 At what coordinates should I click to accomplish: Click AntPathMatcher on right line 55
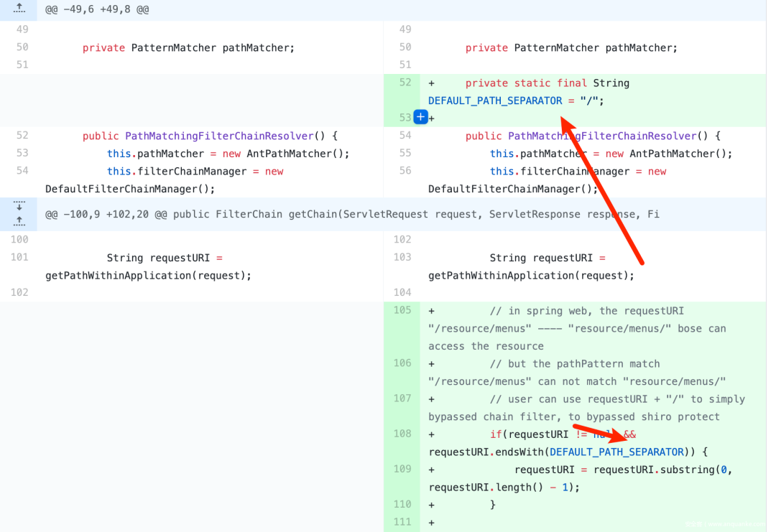[x=678, y=154]
